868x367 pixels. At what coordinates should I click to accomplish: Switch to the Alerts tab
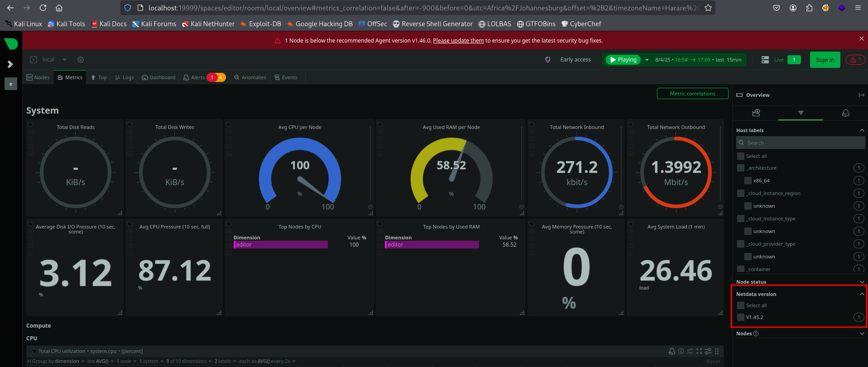[198, 77]
